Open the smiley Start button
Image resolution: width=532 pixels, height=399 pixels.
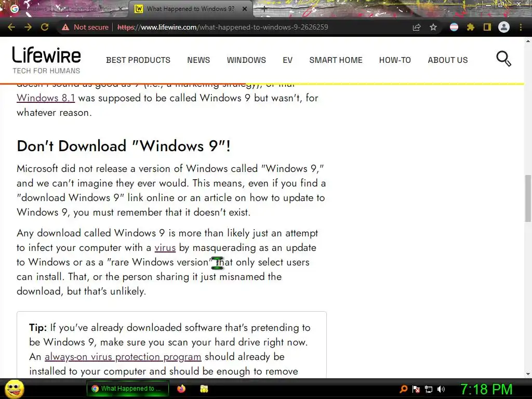(14, 389)
